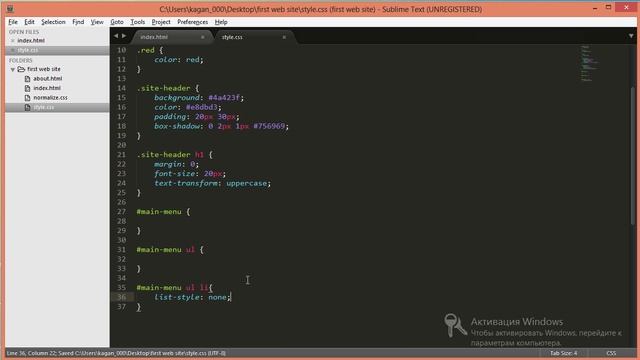
Task: Switch to the index.html tab
Action: coord(171,37)
